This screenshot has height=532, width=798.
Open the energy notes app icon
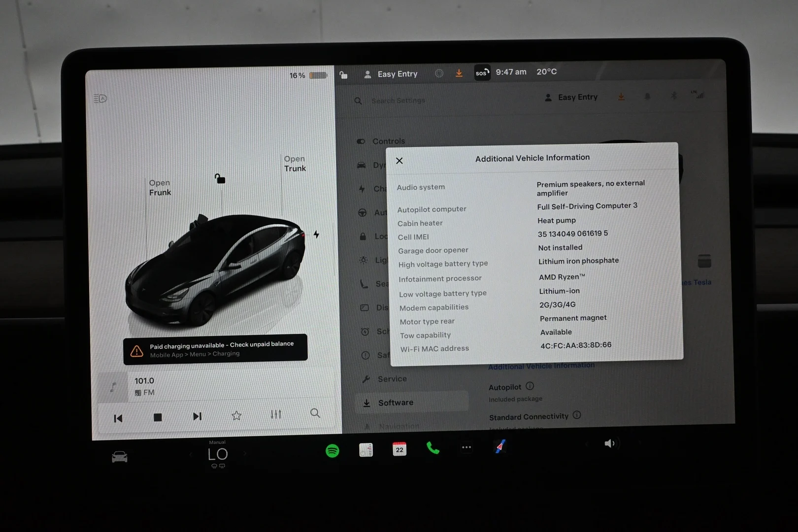coord(366,450)
